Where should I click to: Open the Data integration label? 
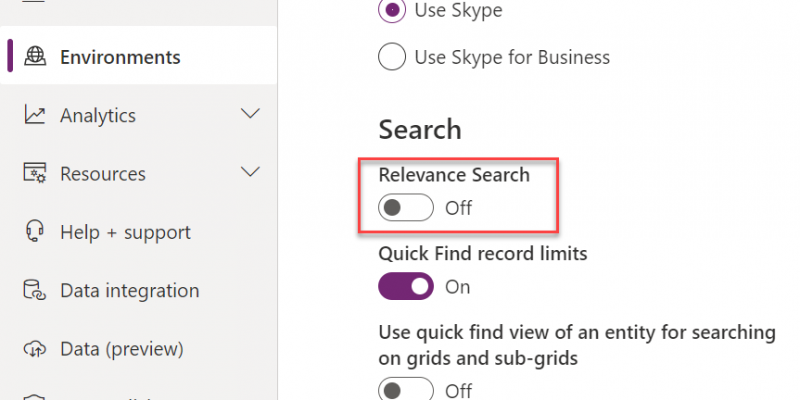(130, 291)
